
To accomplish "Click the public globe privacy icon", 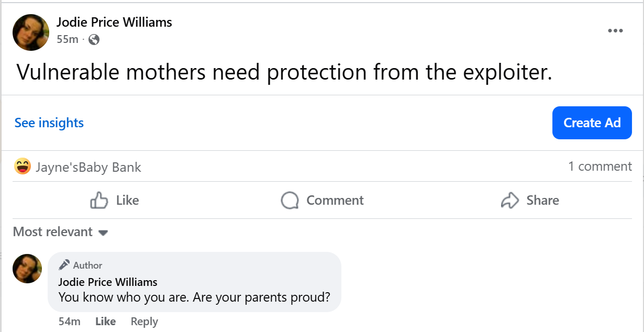I will pyautogui.click(x=94, y=39).
